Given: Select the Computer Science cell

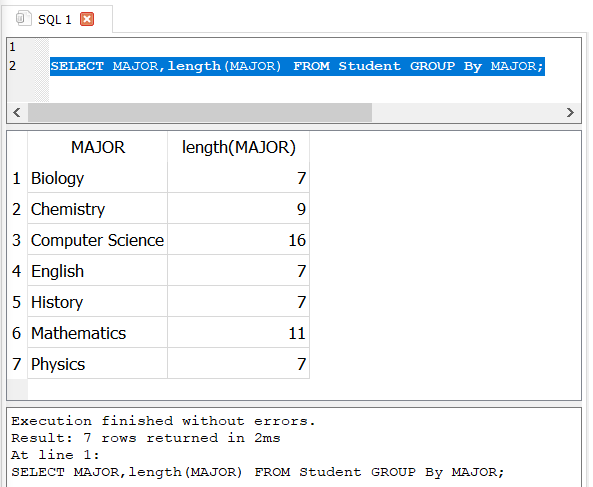Looking at the screenshot, I should click(x=98, y=240).
